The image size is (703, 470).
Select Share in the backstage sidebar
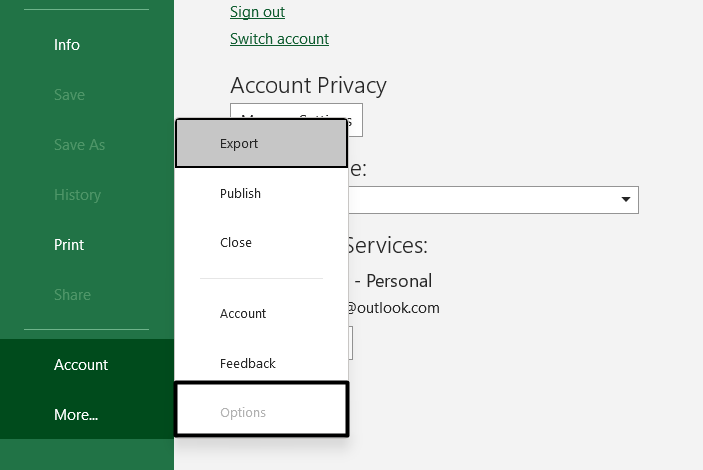[72, 295]
